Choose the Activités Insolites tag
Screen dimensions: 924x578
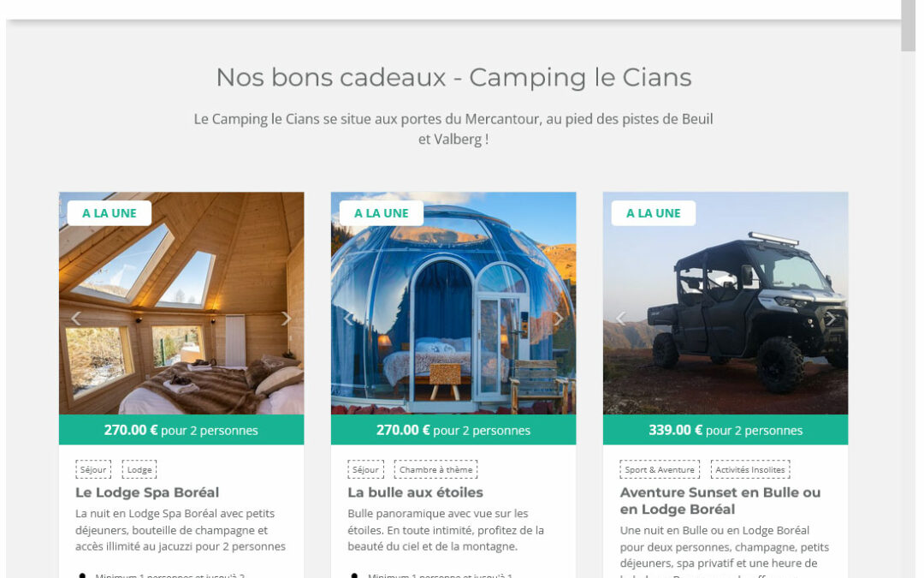(750, 469)
